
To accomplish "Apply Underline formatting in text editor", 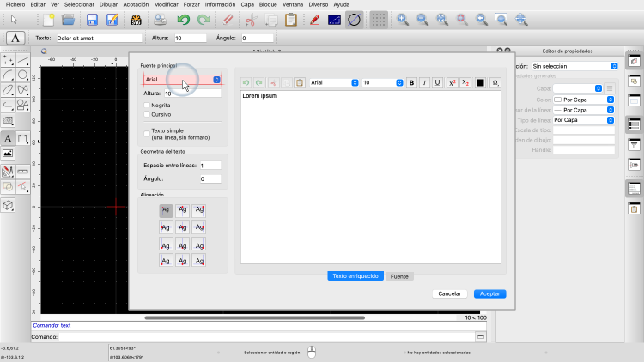I will [x=438, y=82].
